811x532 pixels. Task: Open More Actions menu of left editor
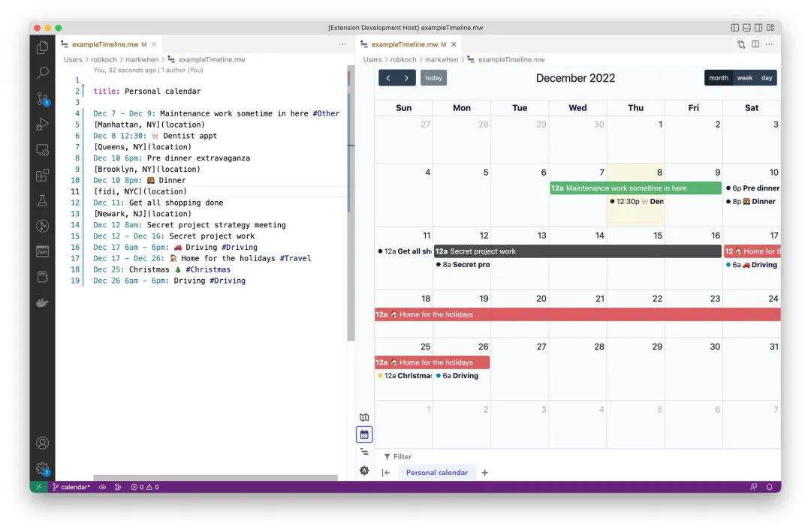click(342, 44)
